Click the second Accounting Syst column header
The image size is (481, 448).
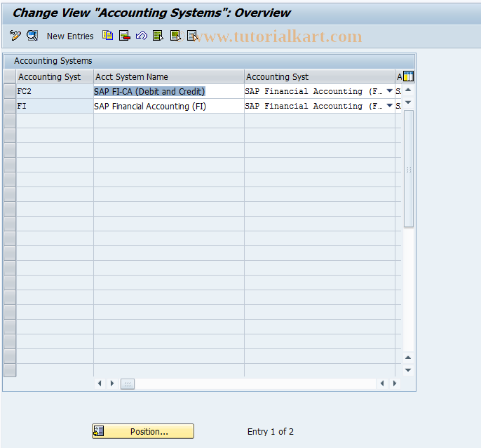[x=319, y=76]
